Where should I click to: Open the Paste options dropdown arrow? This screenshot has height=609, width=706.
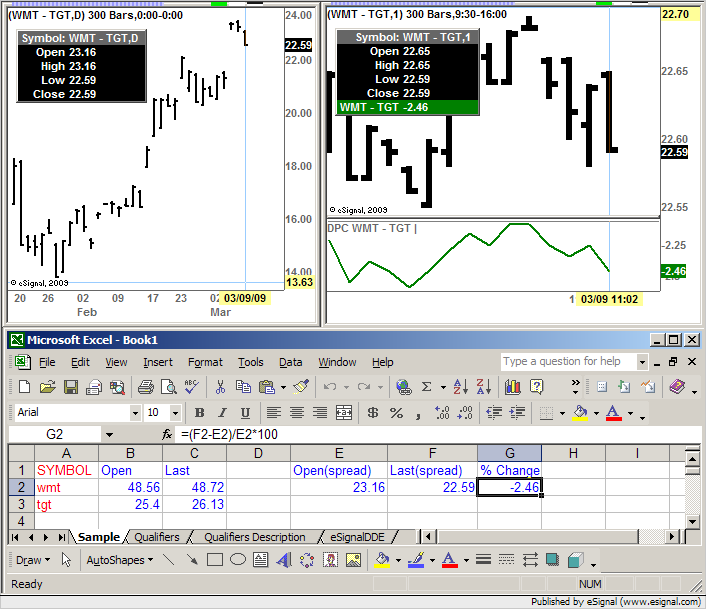[283, 387]
